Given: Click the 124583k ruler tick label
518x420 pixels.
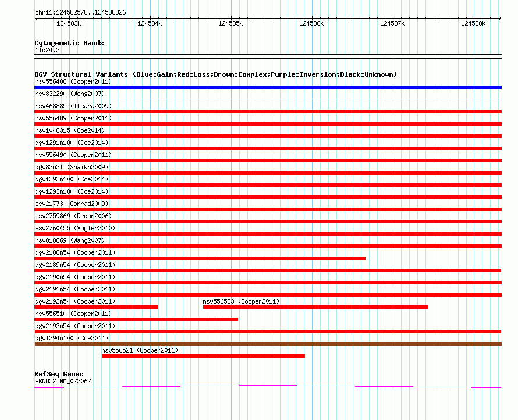Looking at the screenshot, I should pos(69,23).
